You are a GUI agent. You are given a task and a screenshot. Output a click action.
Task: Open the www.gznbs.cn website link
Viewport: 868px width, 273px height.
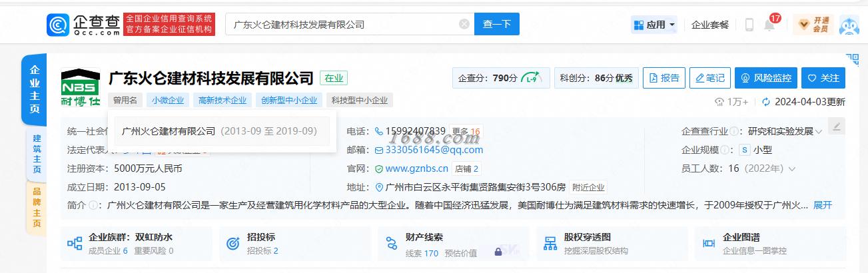tap(417, 168)
